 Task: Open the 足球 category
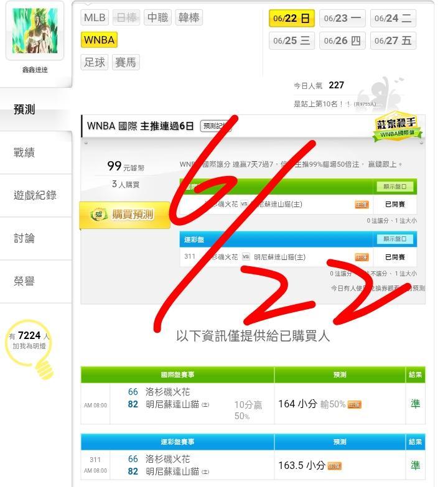pos(95,62)
